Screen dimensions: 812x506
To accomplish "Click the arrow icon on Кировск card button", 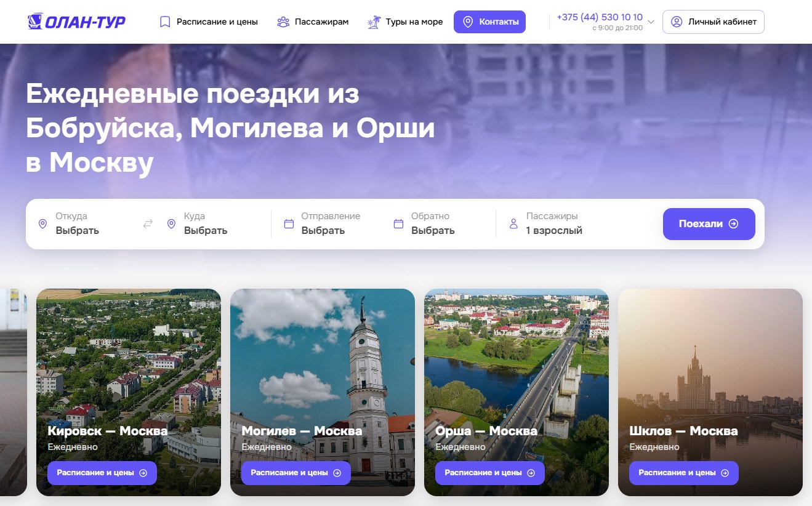I will tap(143, 473).
